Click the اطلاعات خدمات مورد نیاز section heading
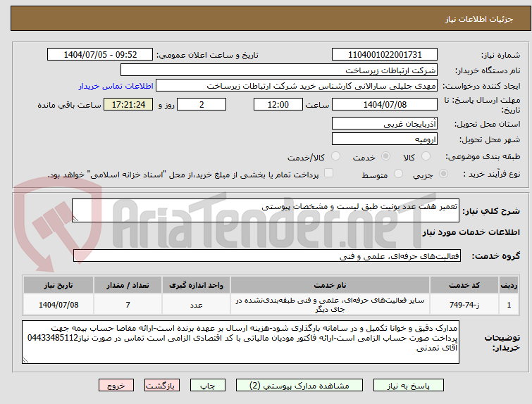 (471, 232)
